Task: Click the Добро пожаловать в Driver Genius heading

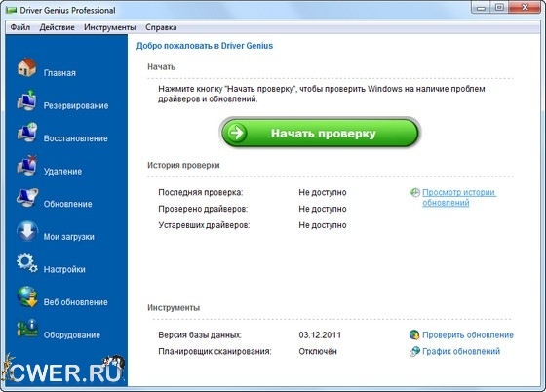Action: point(205,46)
